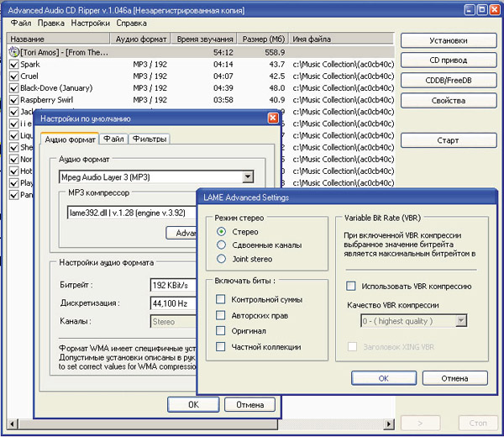Select the [Tori Amos] - [From The… album row
504x437 pixels.
[201, 52]
